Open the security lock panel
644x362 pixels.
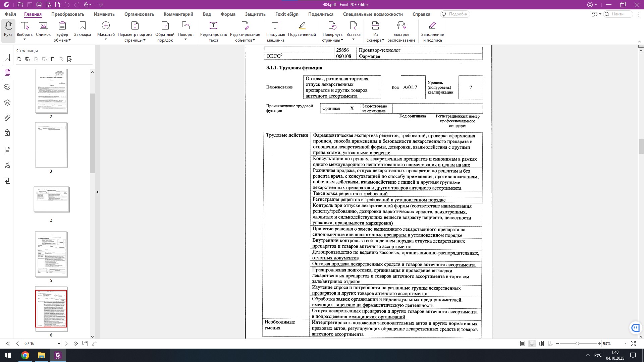pos(7,133)
